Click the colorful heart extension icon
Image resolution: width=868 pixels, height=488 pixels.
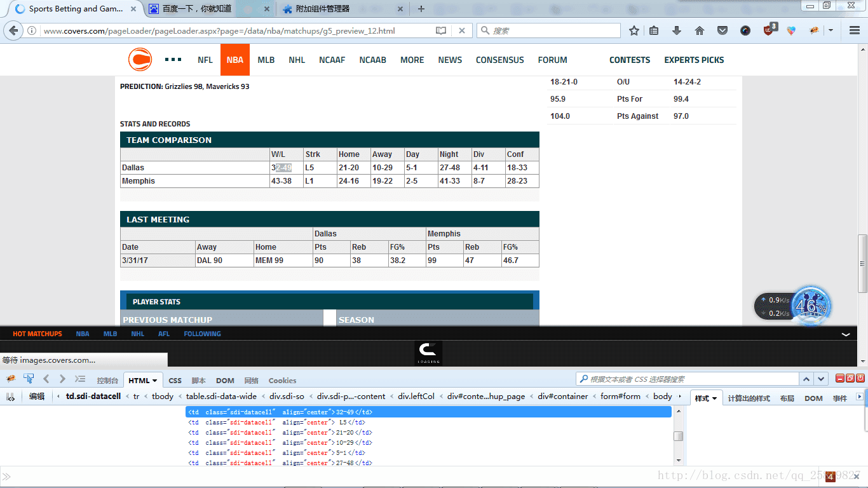tap(791, 30)
